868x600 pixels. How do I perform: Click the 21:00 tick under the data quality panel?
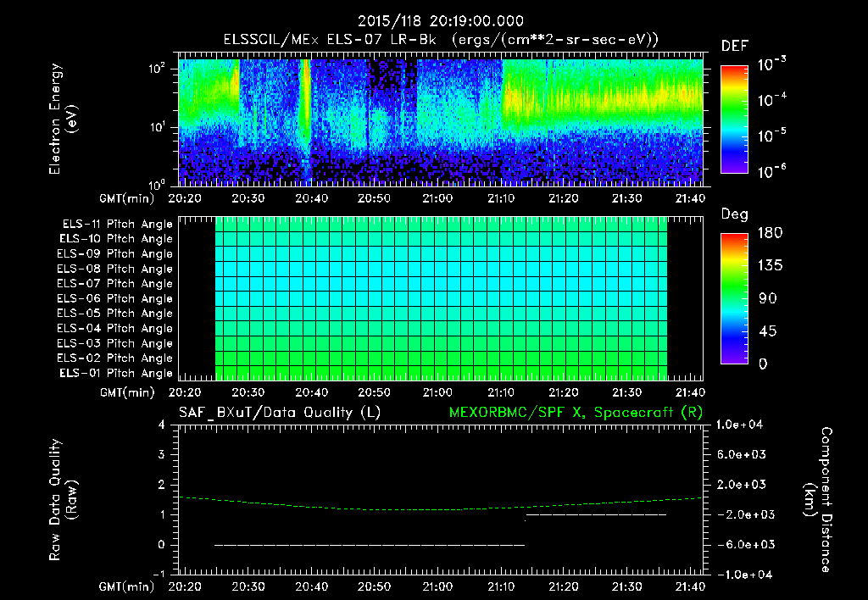(x=437, y=586)
